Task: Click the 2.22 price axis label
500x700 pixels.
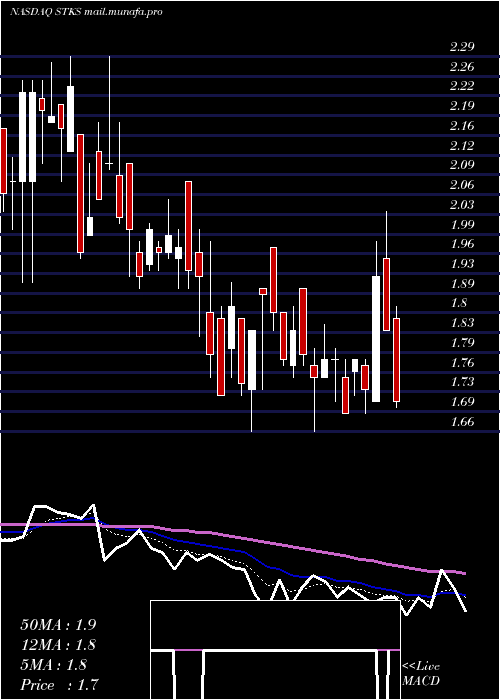Action: coord(462,86)
